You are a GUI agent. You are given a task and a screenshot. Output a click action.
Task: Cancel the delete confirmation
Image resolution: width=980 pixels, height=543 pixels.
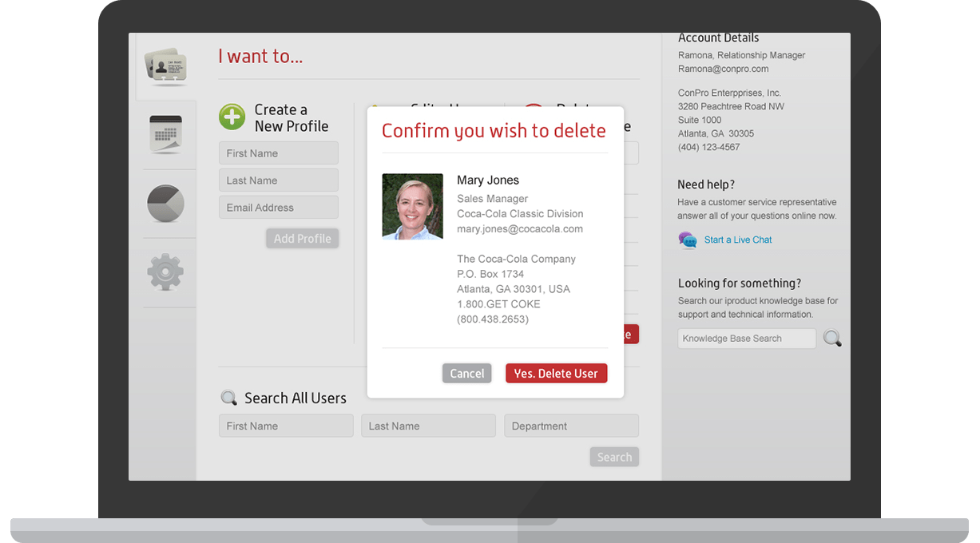pyautogui.click(x=467, y=374)
